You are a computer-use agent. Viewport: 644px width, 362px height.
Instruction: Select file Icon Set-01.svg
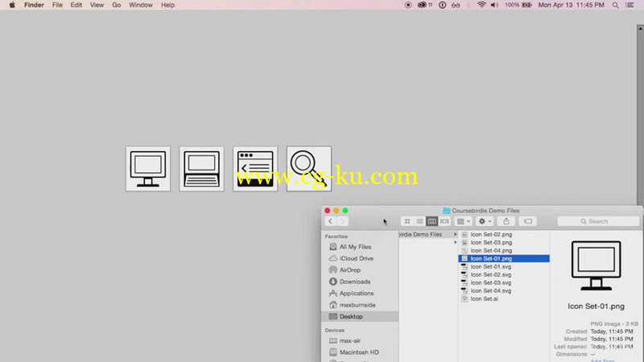coord(491,266)
